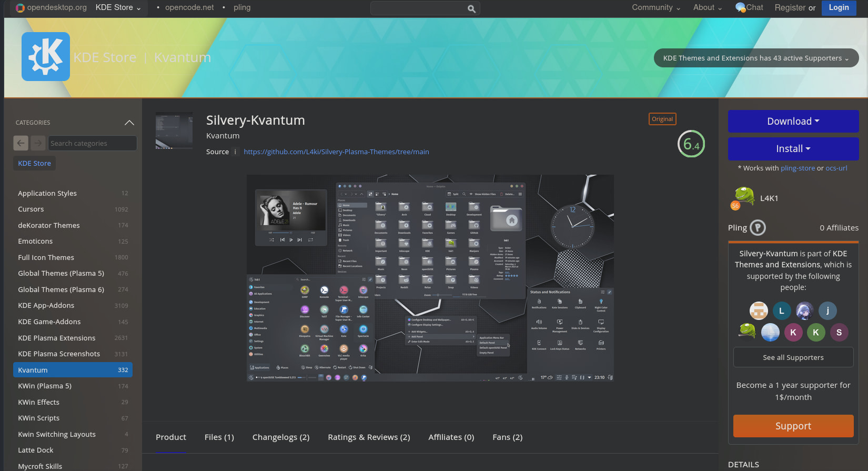Open the GitHub source link
Image resolution: width=868 pixels, height=471 pixels.
tap(336, 152)
